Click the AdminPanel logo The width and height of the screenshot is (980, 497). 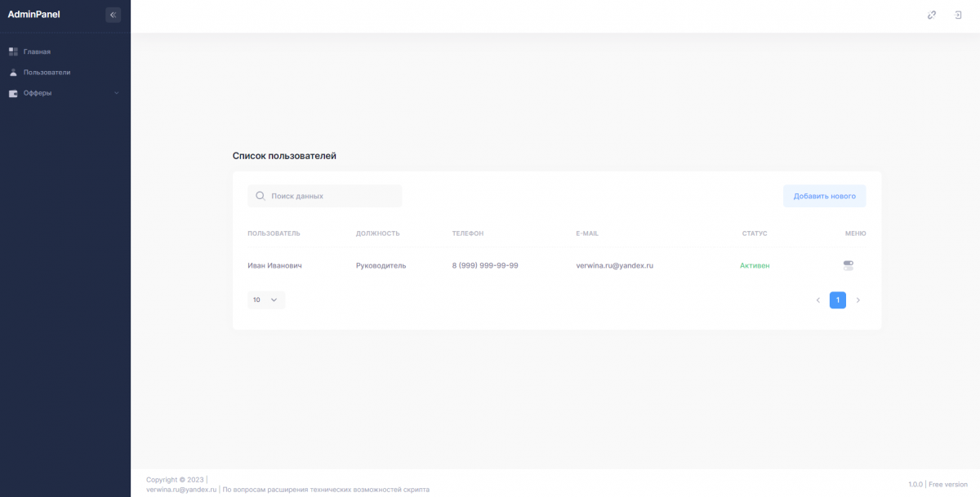(x=33, y=15)
